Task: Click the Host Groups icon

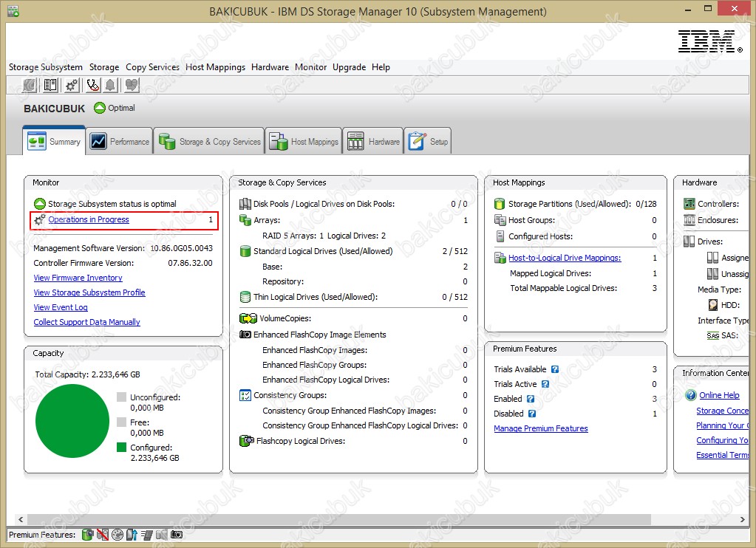Action: (500, 220)
